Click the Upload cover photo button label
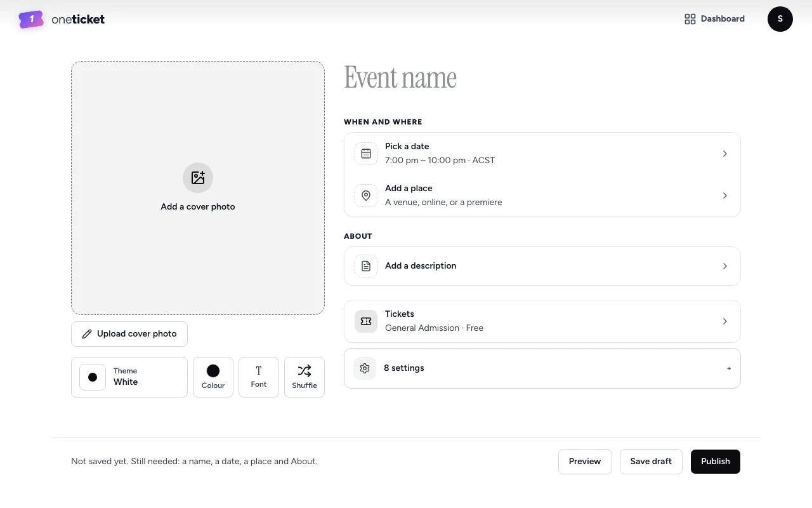 click(137, 334)
